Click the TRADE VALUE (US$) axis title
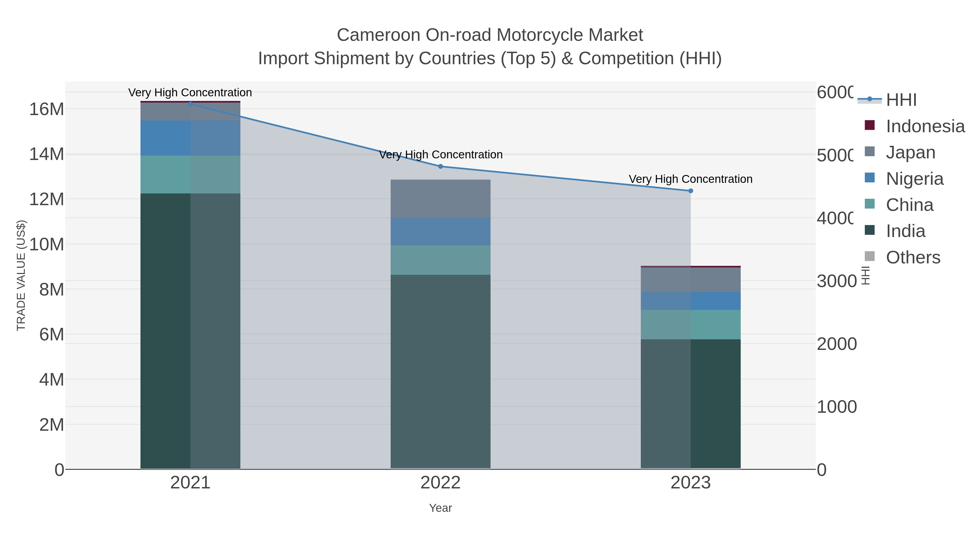 pyautogui.click(x=21, y=275)
